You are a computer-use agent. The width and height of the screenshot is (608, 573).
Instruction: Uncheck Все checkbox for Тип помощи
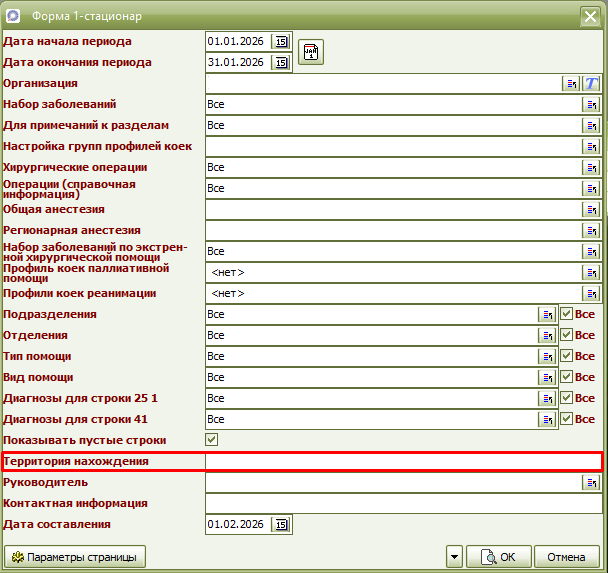coord(566,356)
